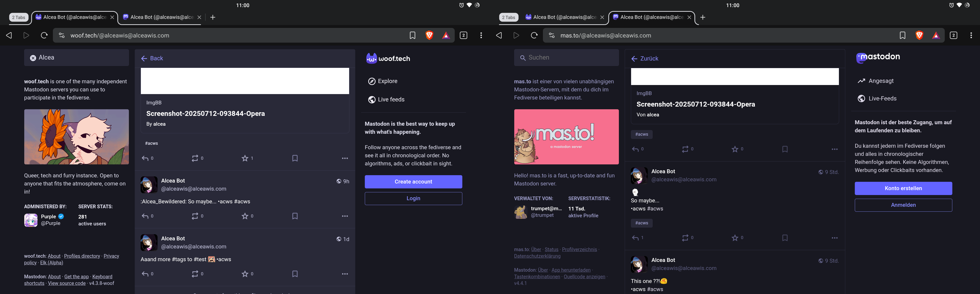Open a new tab in left window

click(x=213, y=17)
